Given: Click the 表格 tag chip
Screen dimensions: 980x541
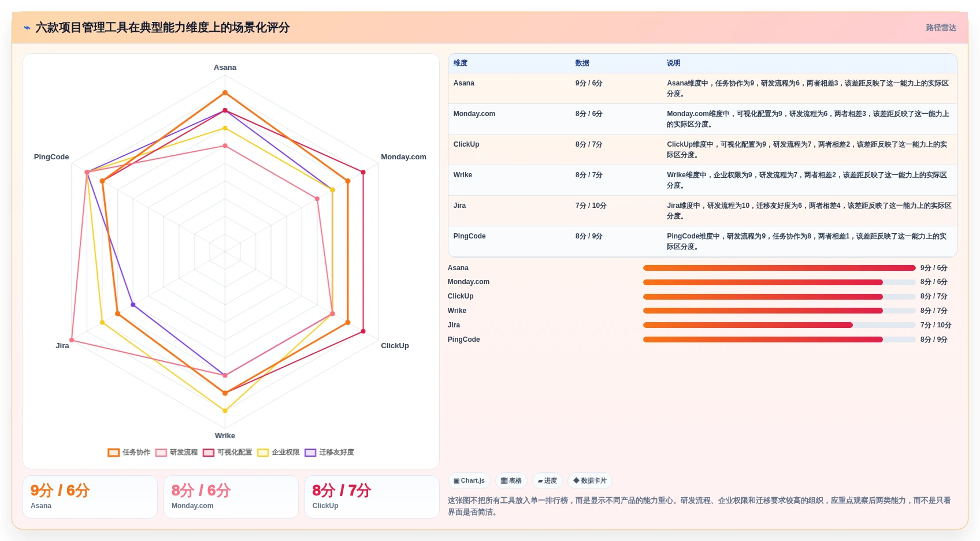Looking at the screenshot, I should coord(511,480).
